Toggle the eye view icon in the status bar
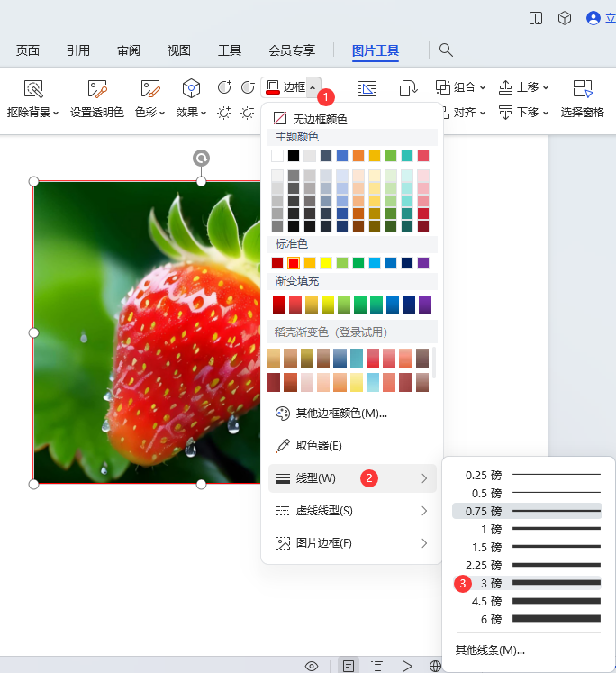This screenshot has width=616, height=673. click(x=312, y=666)
